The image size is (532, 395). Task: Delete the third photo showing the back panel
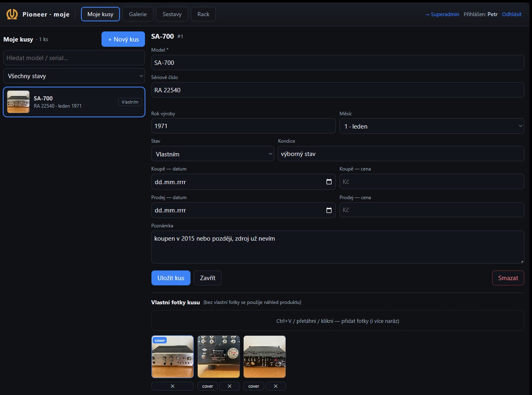[x=275, y=386]
